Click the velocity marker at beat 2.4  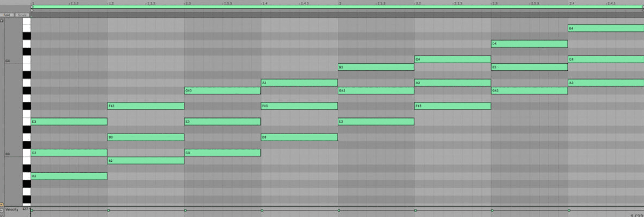coord(569,210)
